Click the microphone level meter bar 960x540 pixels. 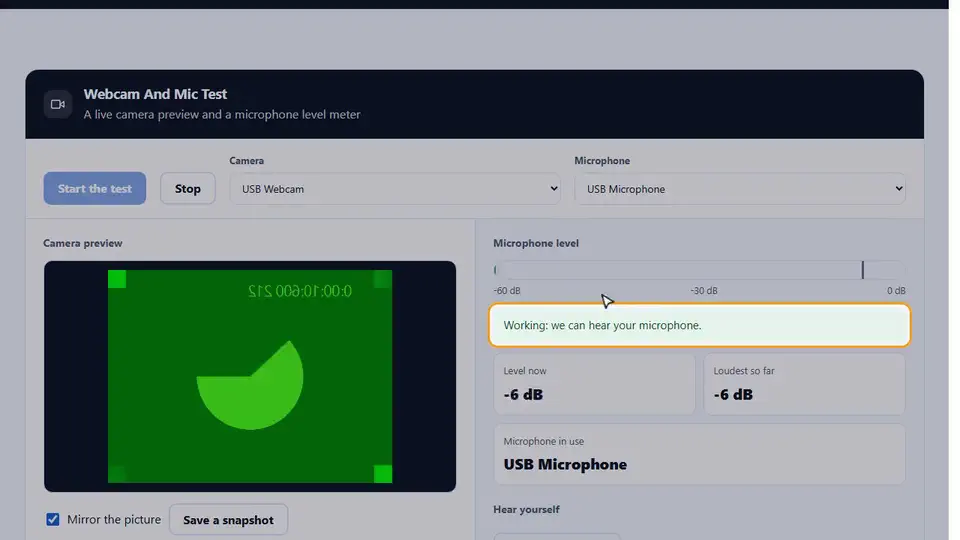[699, 270]
